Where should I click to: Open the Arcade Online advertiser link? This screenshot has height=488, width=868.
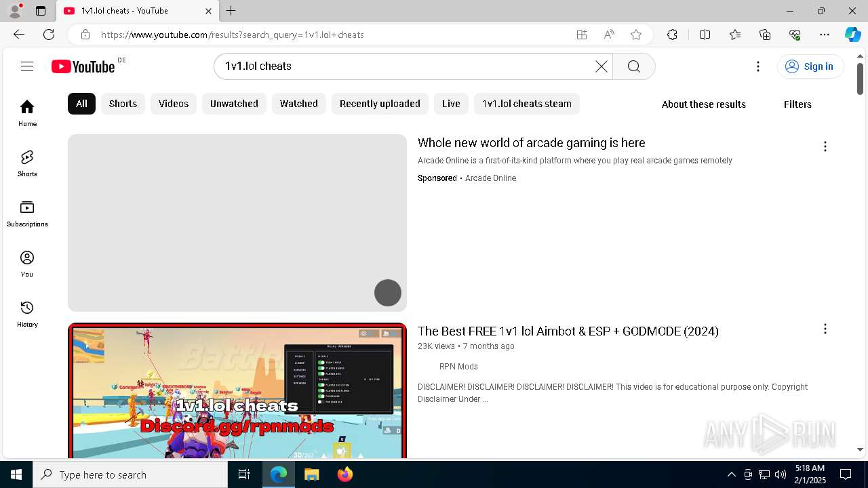(490, 178)
